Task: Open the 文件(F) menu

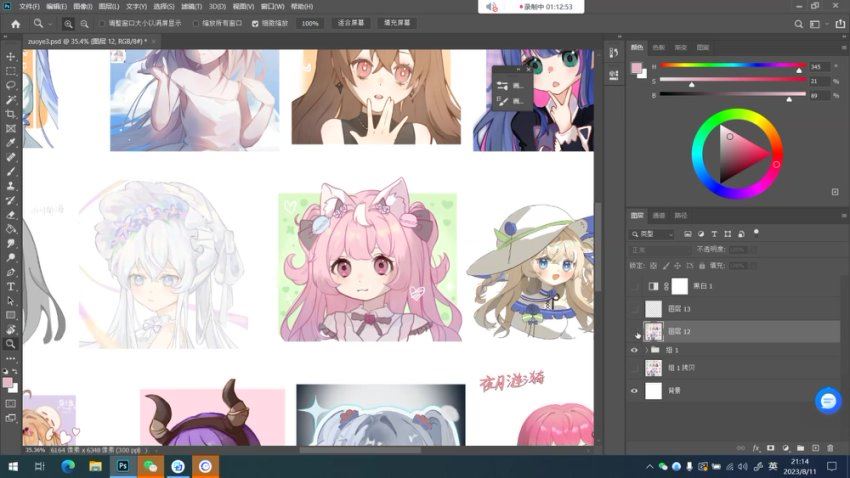Action: click(x=29, y=7)
